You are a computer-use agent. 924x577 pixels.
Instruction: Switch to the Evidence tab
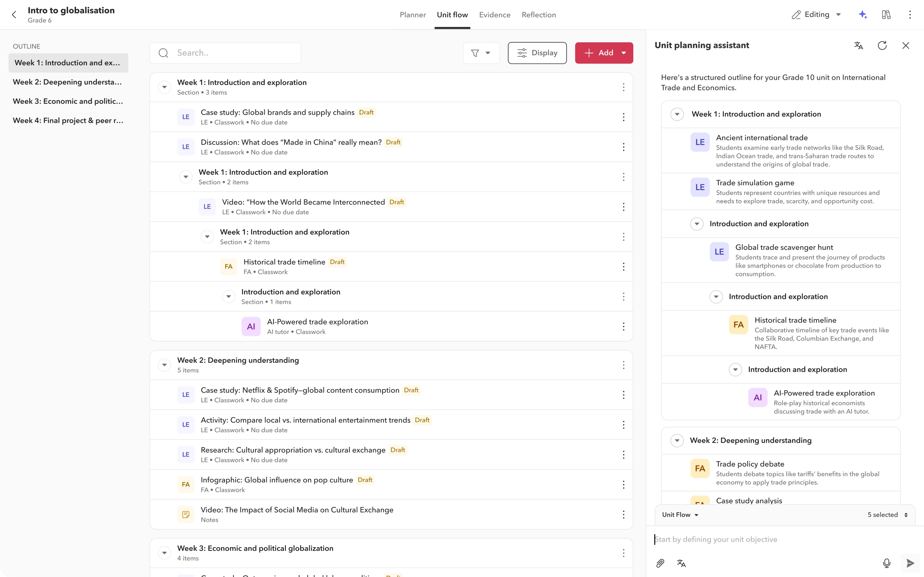click(494, 14)
